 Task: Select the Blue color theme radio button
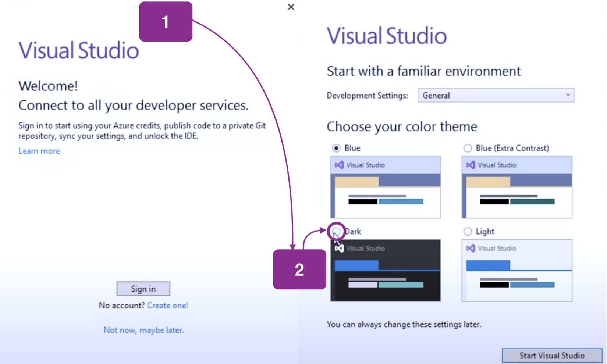pos(336,148)
